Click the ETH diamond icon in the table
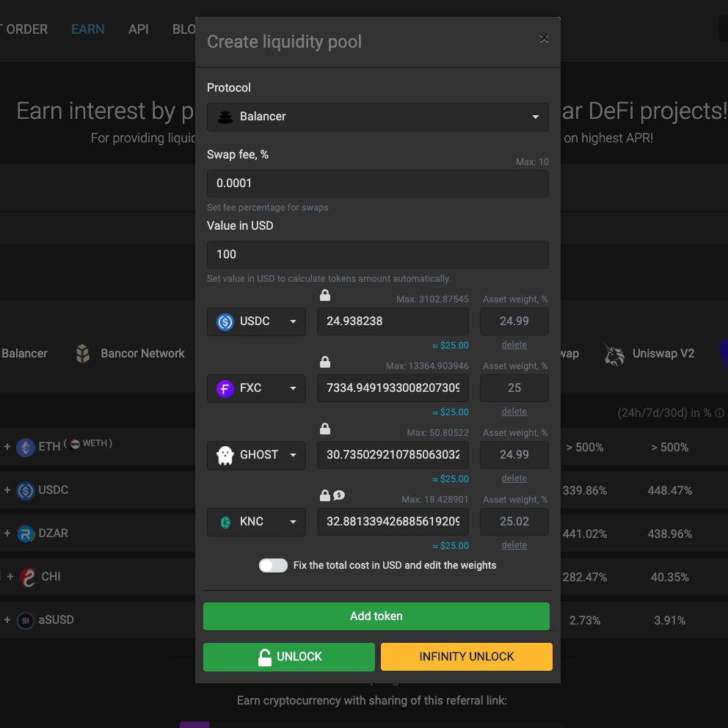Image resolution: width=728 pixels, height=728 pixels. tap(26, 448)
